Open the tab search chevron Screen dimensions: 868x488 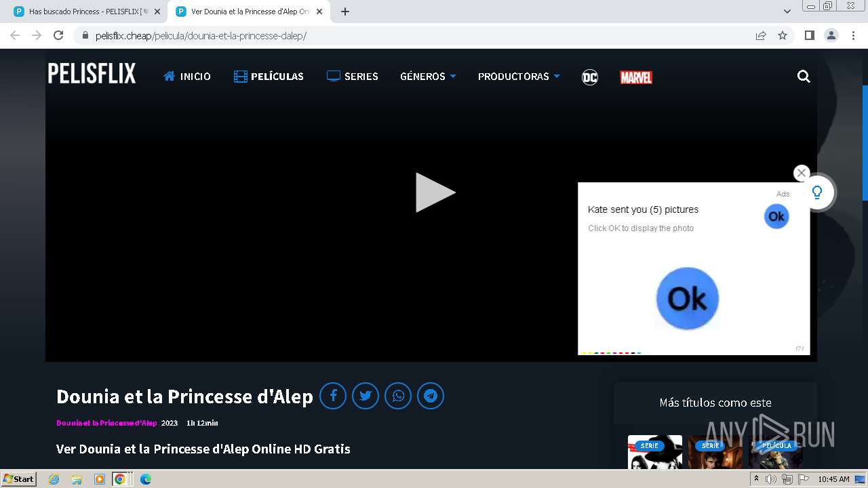click(787, 12)
